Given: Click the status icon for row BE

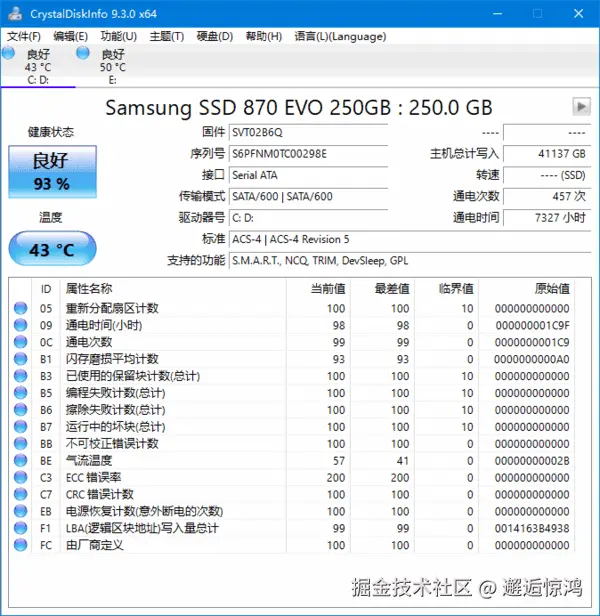Looking at the screenshot, I should tap(20, 460).
